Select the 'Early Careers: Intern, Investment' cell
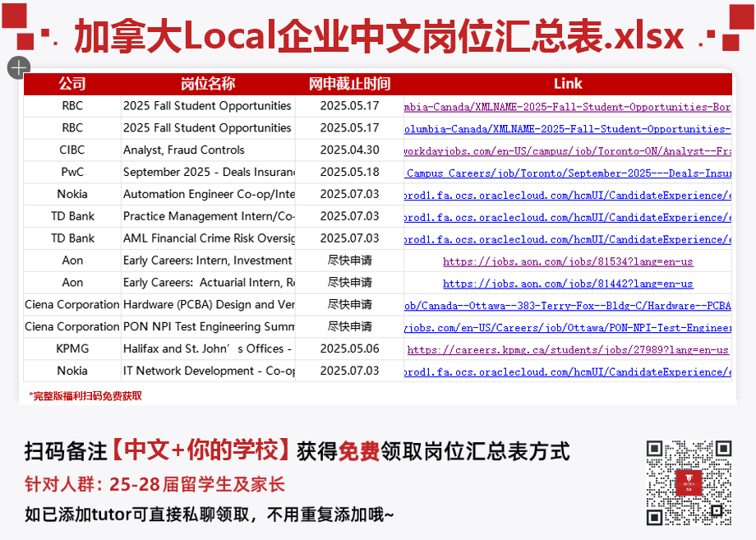The width and height of the screenshot is (756, 540). pyautogui.click(x=208, y=261)
